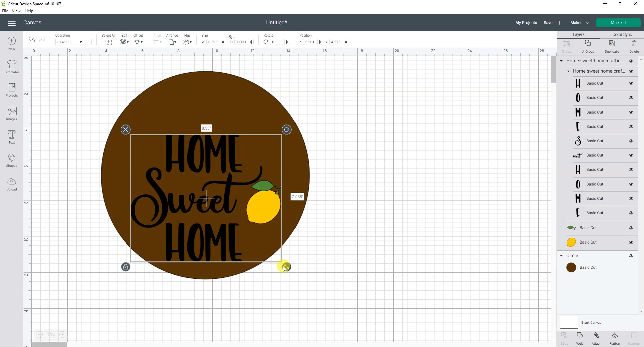Toggle visibility of top Home-sweet-home group

tap(631, 61)
